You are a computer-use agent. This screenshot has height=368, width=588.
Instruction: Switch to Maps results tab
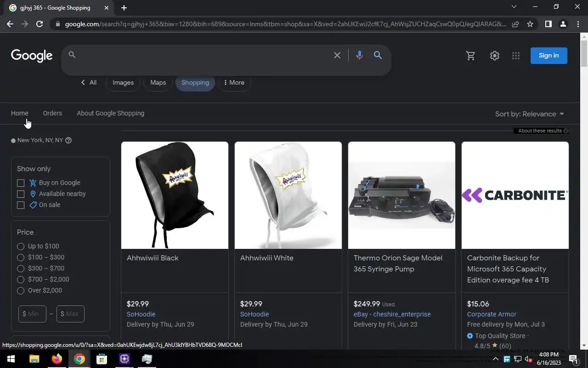pyautogui.click(x=158, y=83)
